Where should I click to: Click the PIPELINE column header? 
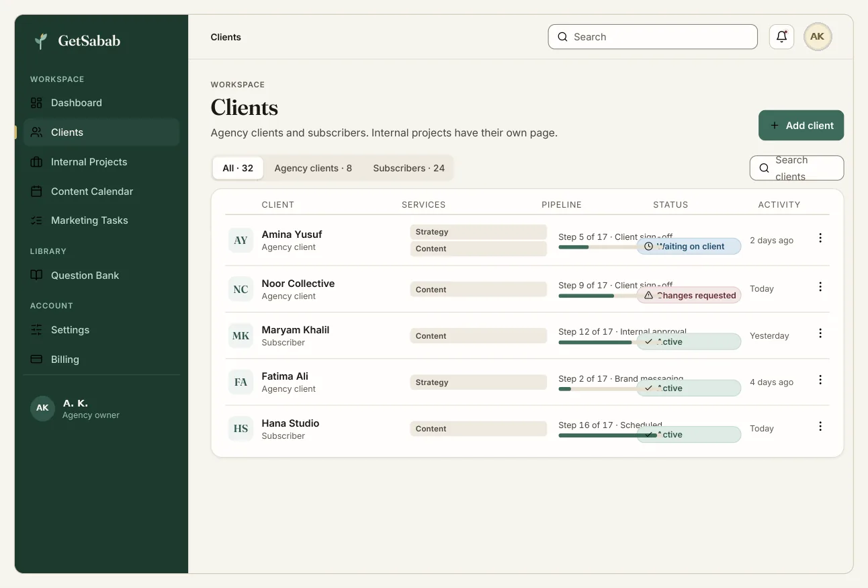coord(562,205)
